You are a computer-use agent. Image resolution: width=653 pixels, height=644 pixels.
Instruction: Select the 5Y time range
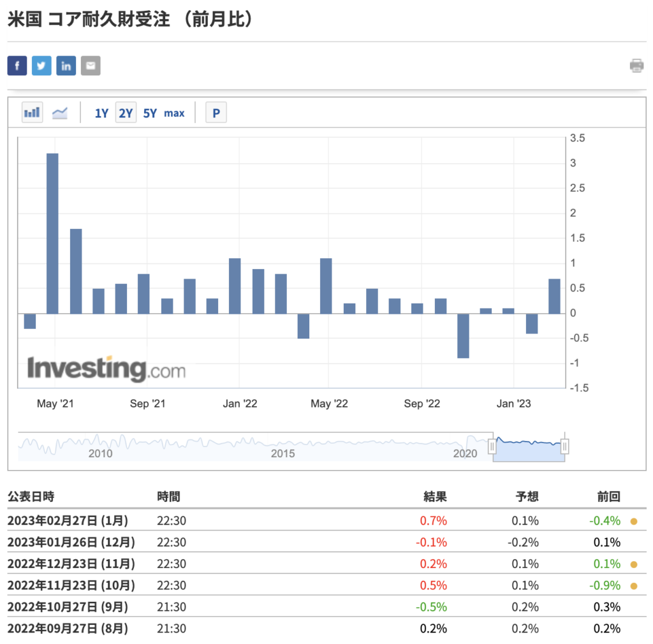click(x=150, y=113)
